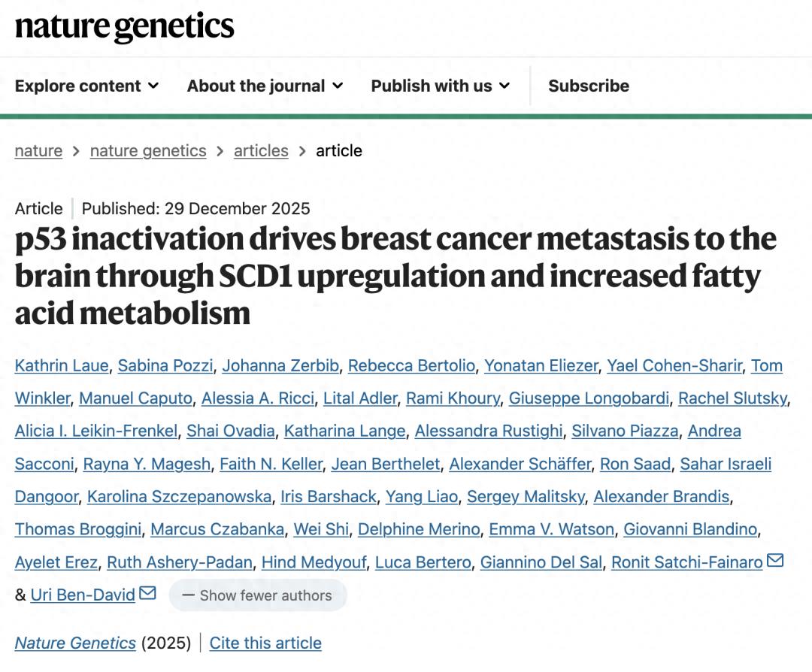Screen dimensions: 812x672
Task: Click the Subscribe menu item
Action: coord(588,86)
